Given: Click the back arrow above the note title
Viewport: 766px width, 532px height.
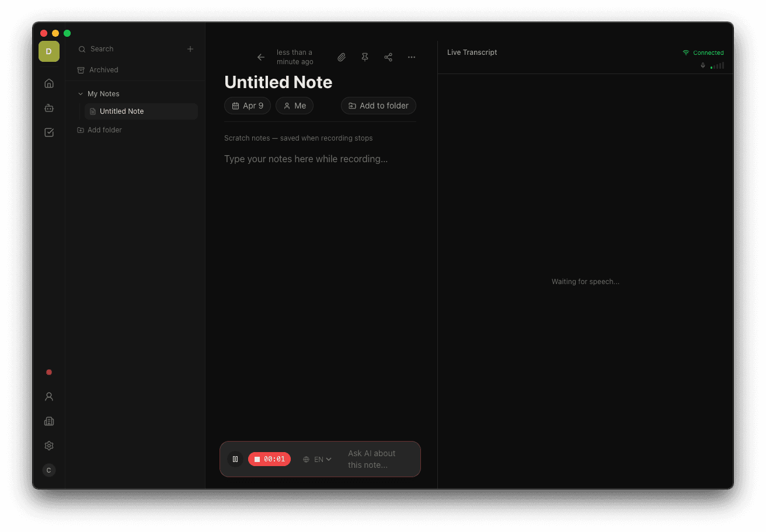Looking at the screenshot, I should tap(261, 57).
